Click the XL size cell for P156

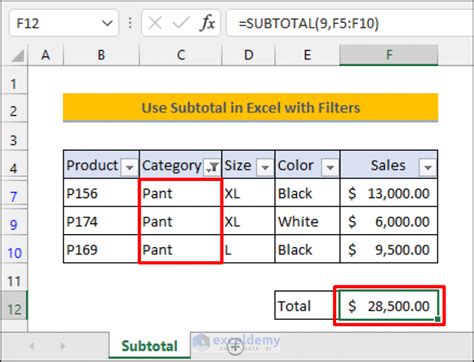click(248, 193)
